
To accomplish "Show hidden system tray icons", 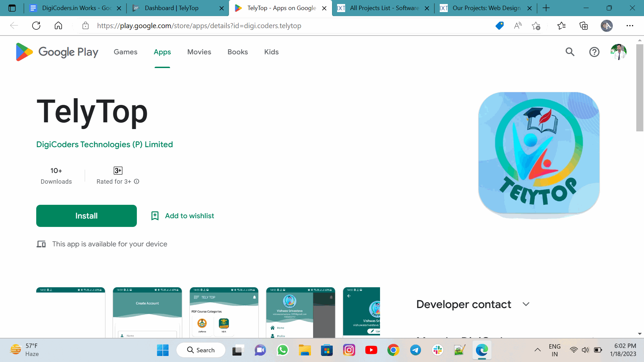I will pos(537,350).
